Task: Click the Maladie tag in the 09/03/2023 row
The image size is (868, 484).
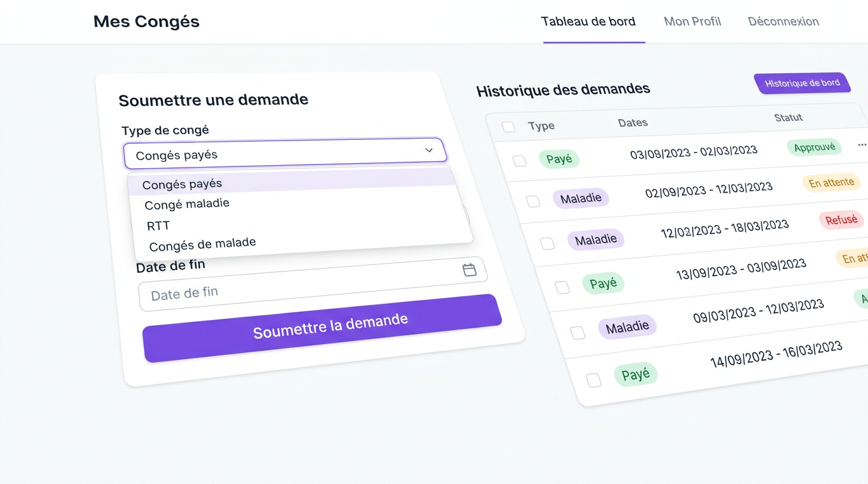Action: pos(628,328)
